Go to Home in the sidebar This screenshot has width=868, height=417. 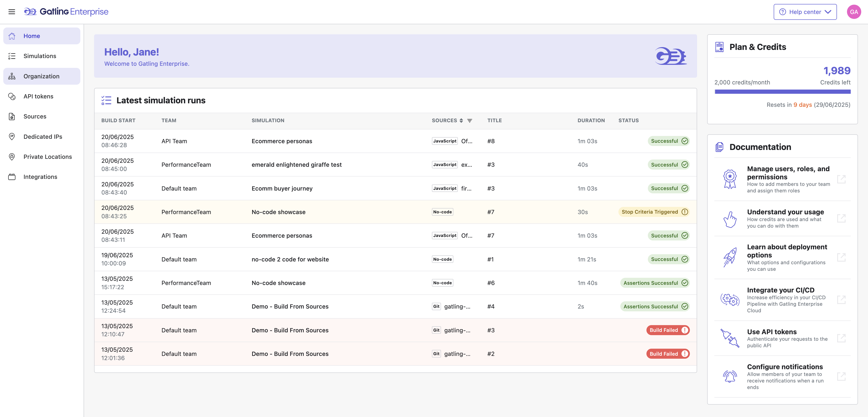point(42,36)
